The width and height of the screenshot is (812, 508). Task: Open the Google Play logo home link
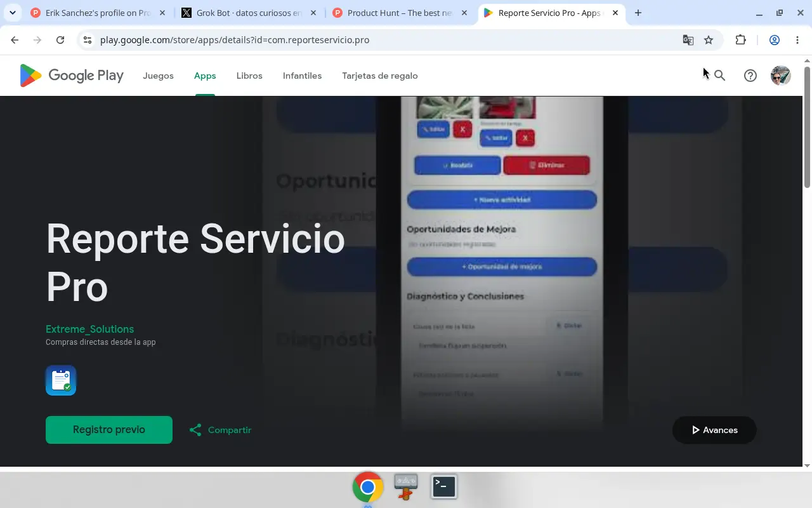(x=72, y=76)
